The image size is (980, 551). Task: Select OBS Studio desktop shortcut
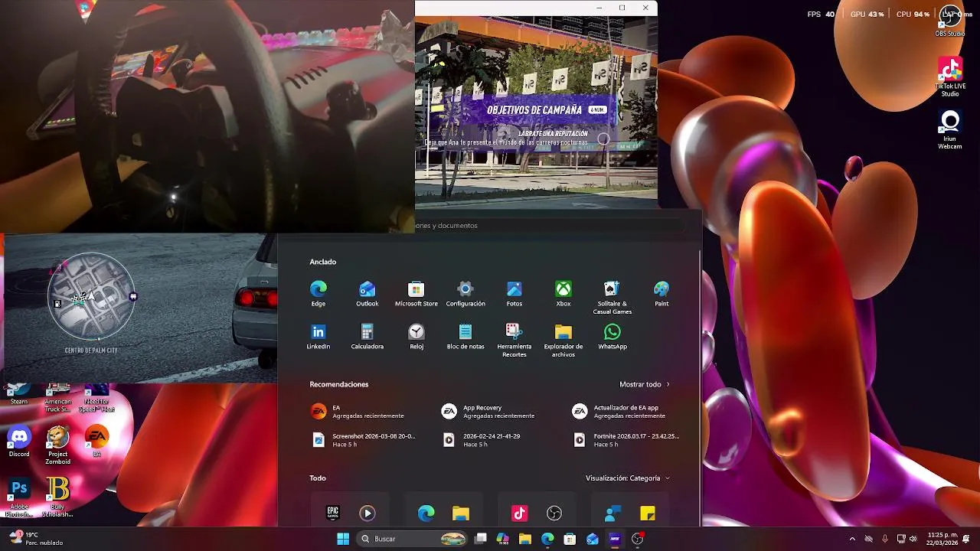click(950, 21)
